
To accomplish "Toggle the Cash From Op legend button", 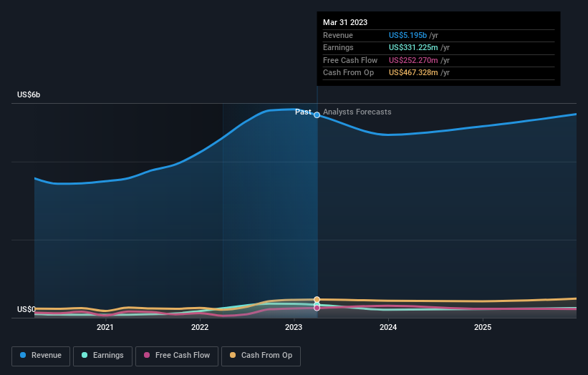I will pos(261,356).
